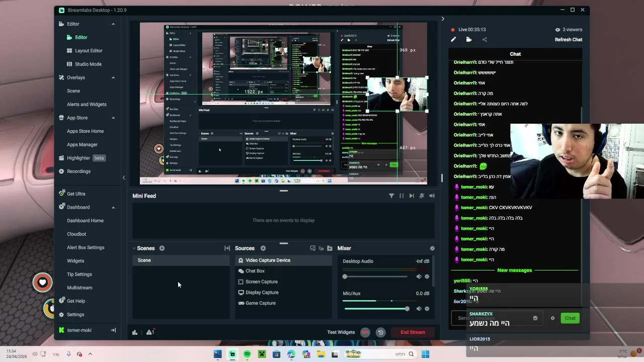644x362 pixels.
Task: Toggle mute alerts bell in Mini Feed
Action: point(422,196)
